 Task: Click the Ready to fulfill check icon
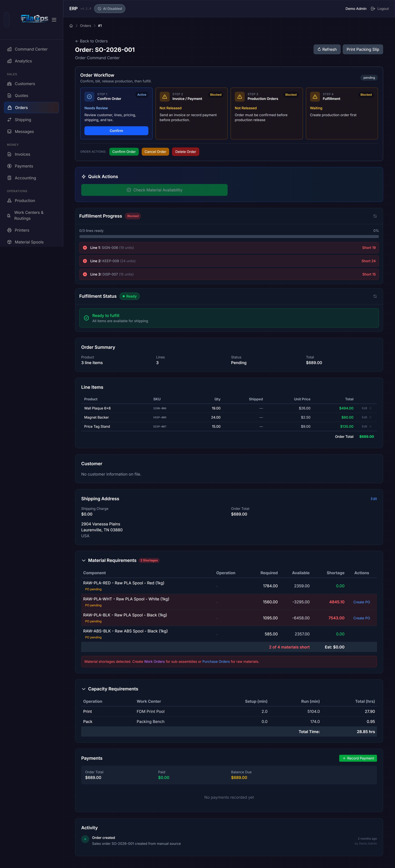86,318
